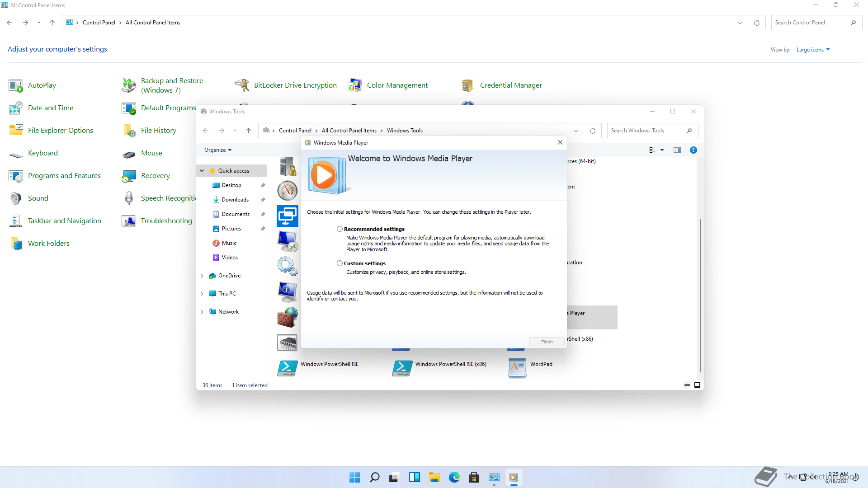
Task: Open view options dropdown arrow in Windows Tools
Action: 662,150
